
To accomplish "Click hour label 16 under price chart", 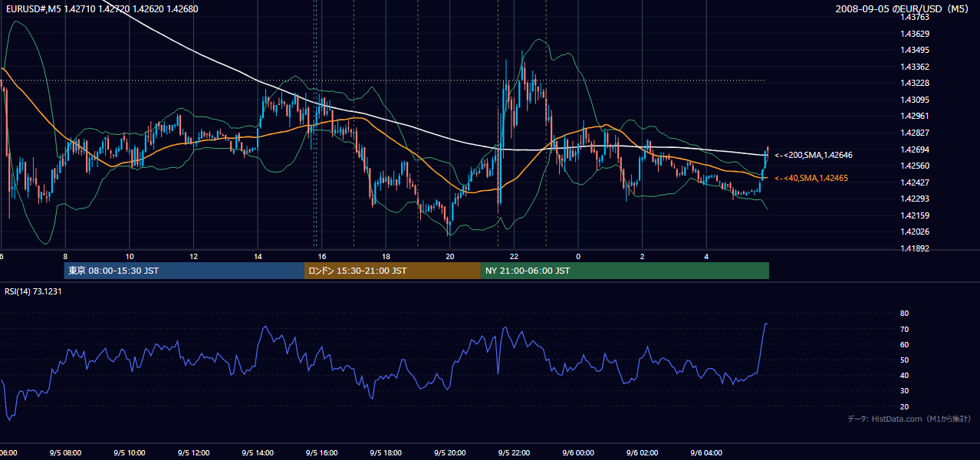I will (322, 256).
